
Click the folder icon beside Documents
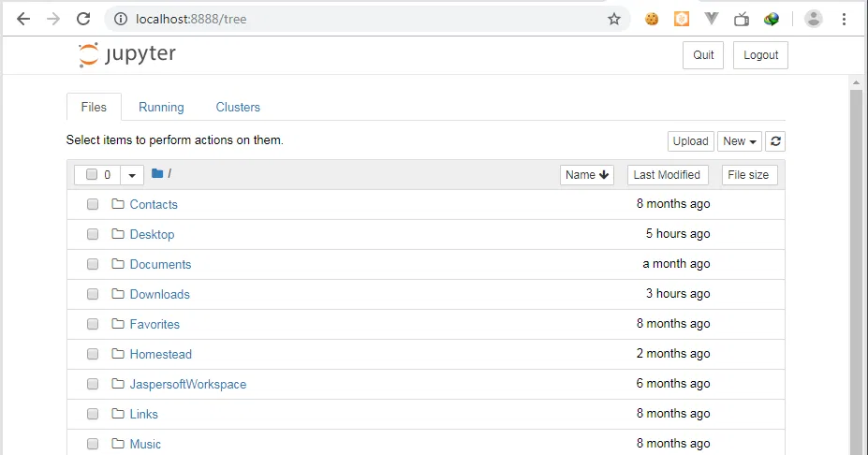pyautogui.click(x=117, y=263)
